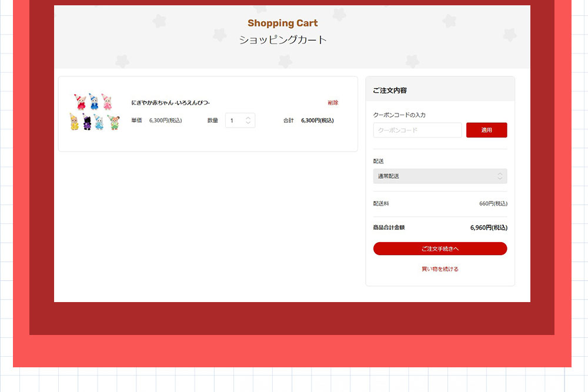Increase quantity with the stepper arrows
This screenshot has height=392, width=588.
[248, 118]
